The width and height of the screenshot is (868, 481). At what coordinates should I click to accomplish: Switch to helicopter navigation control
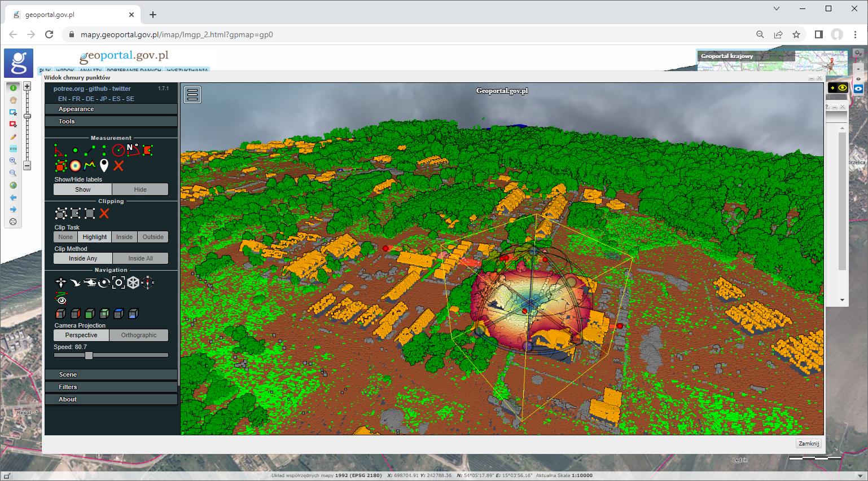[90, 283]
